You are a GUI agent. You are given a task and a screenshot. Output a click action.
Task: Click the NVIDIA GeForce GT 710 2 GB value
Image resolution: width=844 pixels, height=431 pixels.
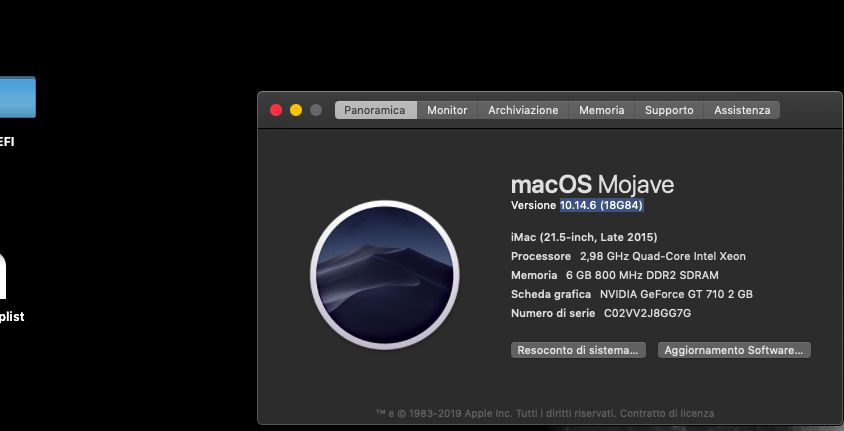tap(676, 294)
